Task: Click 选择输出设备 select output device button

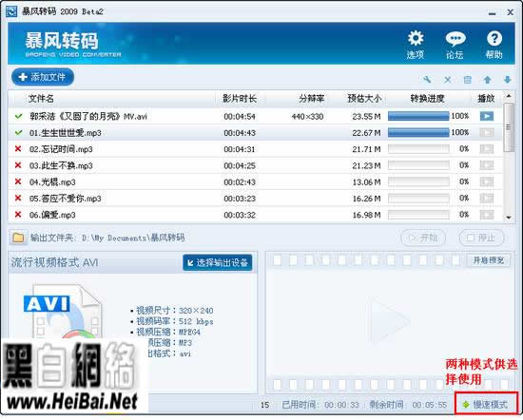Action: (218, 262)
